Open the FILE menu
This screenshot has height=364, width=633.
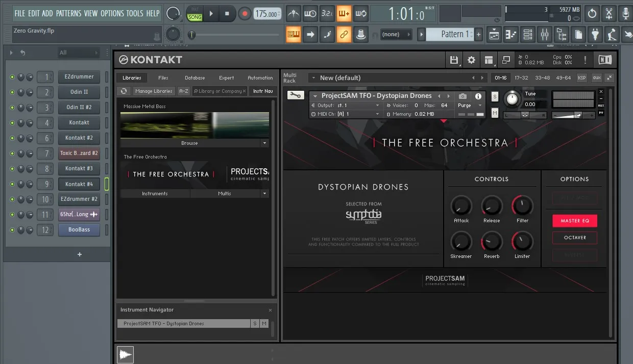click(19, 13)
